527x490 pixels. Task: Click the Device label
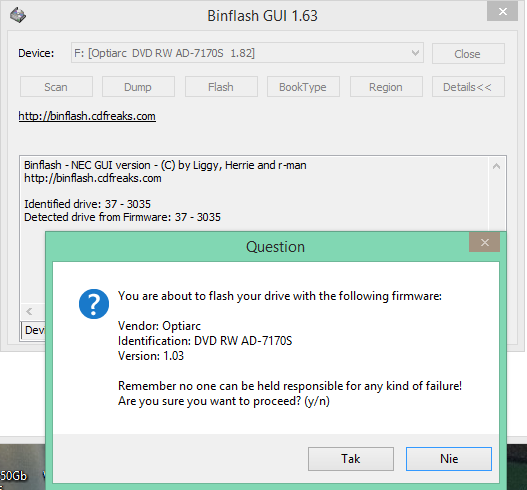[x=36, y=53]
